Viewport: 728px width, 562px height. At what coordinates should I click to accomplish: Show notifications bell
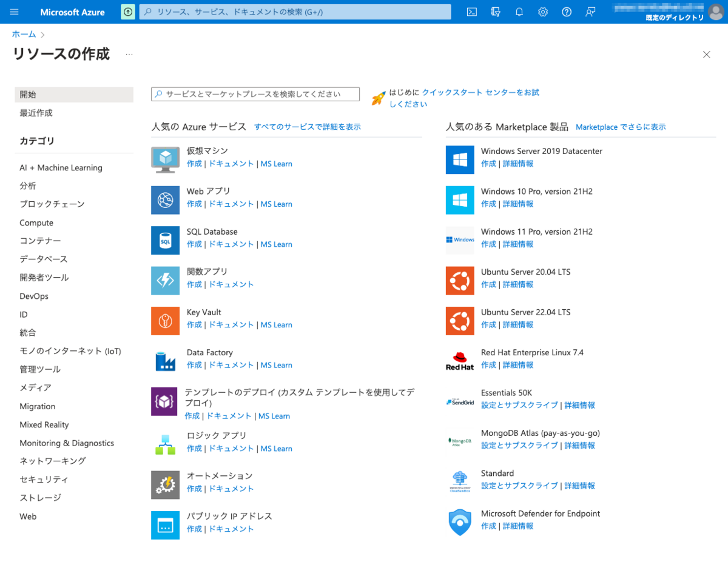pyautogui.click(x=519, y=12)
